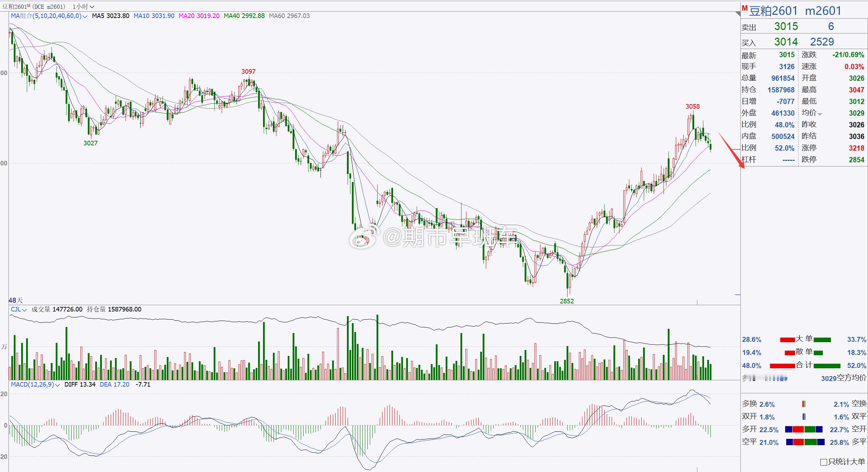Viewport: 868px width, 472px height.
Task: Check the 只统计大单 checkbox
Action: tap(824, 462)
